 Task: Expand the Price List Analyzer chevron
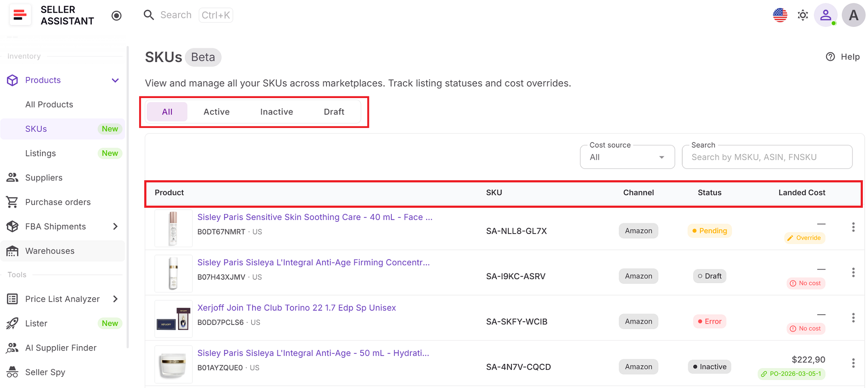point(115,299)
